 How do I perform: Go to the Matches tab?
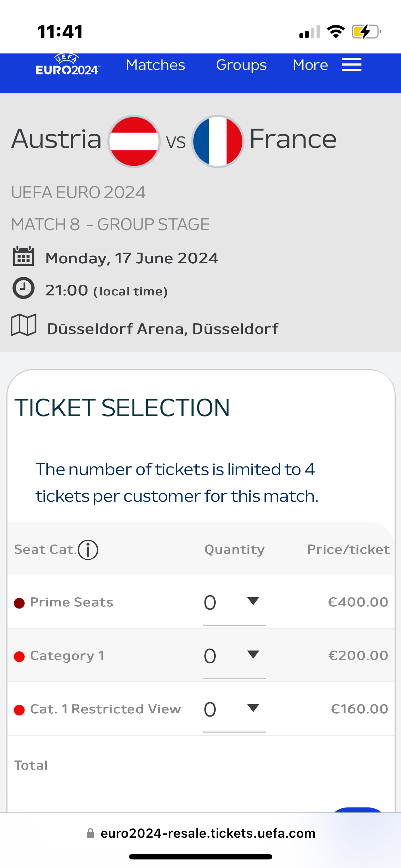coord(155,65)
